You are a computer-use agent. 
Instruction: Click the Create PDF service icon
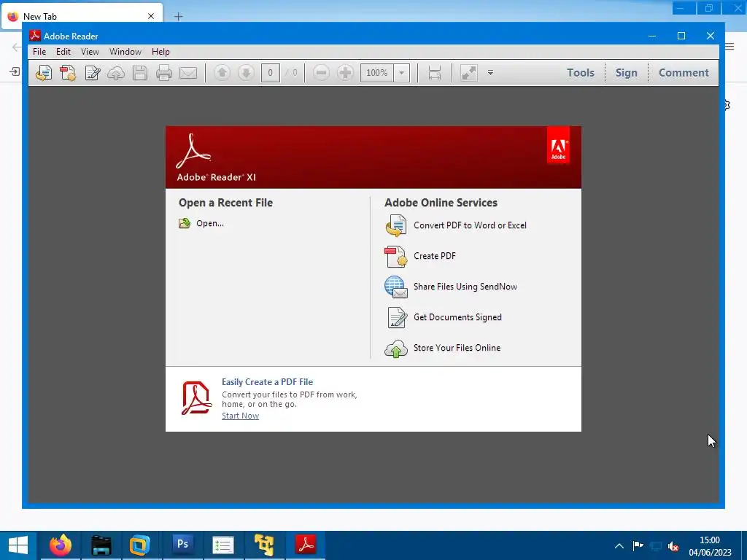click(x=396, y=256)
